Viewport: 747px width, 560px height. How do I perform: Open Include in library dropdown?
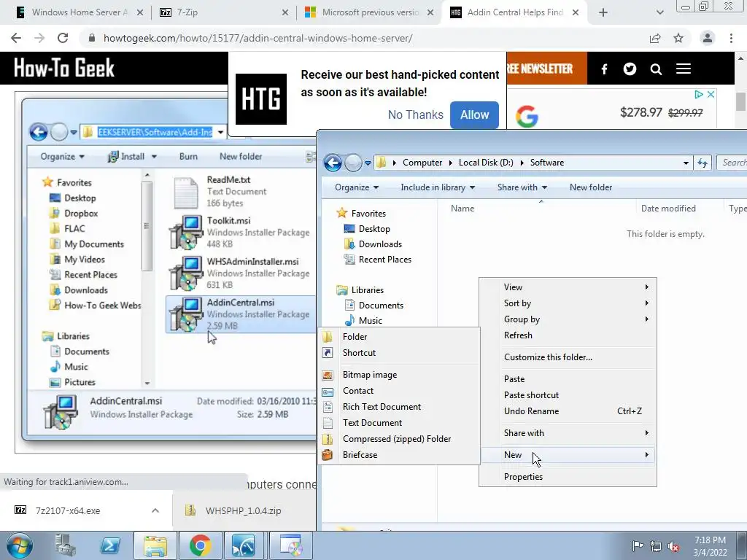(x=438, y=187)
